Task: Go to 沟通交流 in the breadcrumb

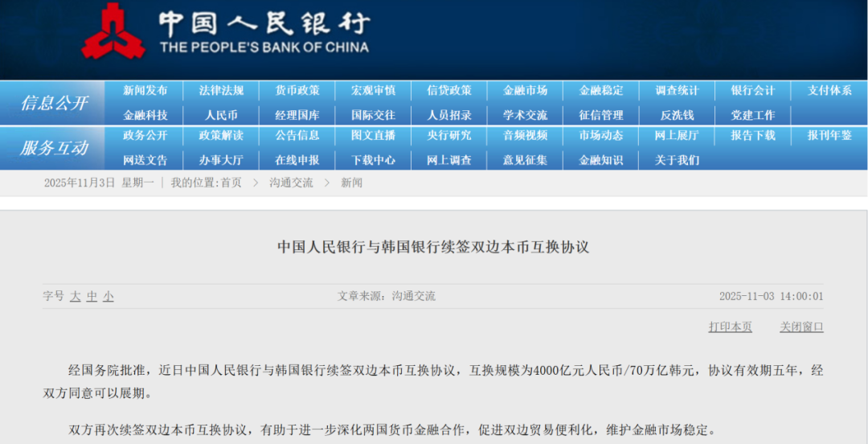Action: tap(291, 183)
